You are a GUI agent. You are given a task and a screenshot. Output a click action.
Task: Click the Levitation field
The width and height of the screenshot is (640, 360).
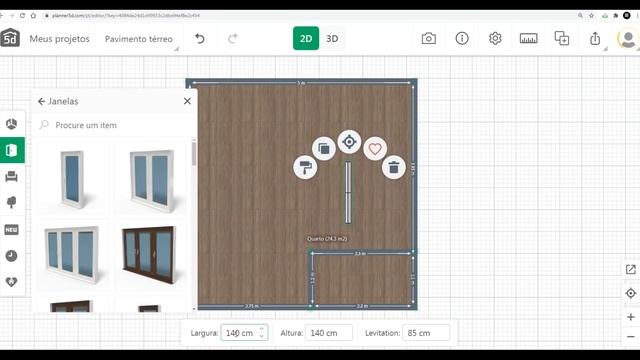coord(426,333)
